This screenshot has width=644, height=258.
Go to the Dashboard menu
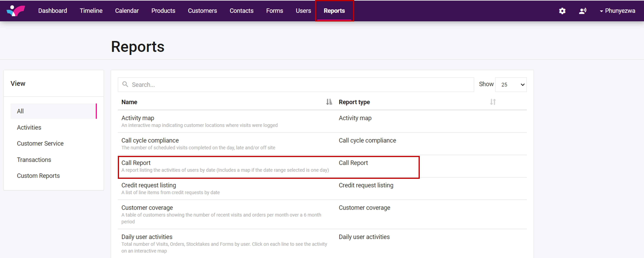coord(53,11)
